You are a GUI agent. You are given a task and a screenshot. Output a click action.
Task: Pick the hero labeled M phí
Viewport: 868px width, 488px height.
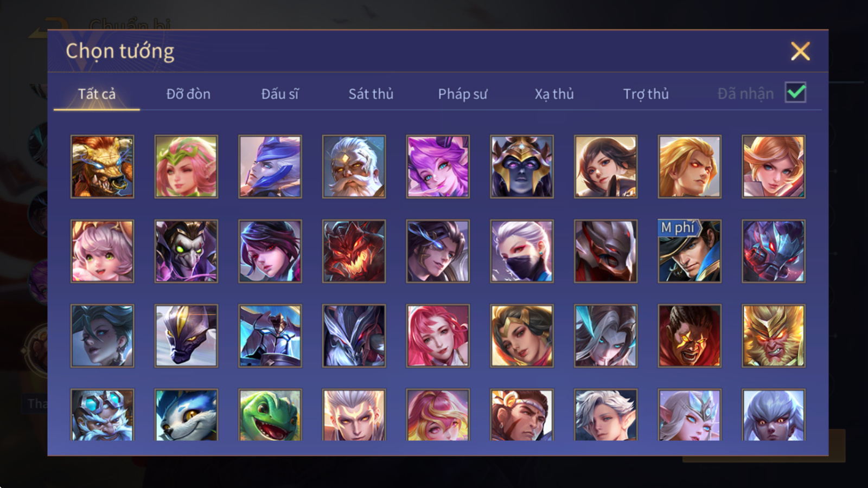click(690, 251)
